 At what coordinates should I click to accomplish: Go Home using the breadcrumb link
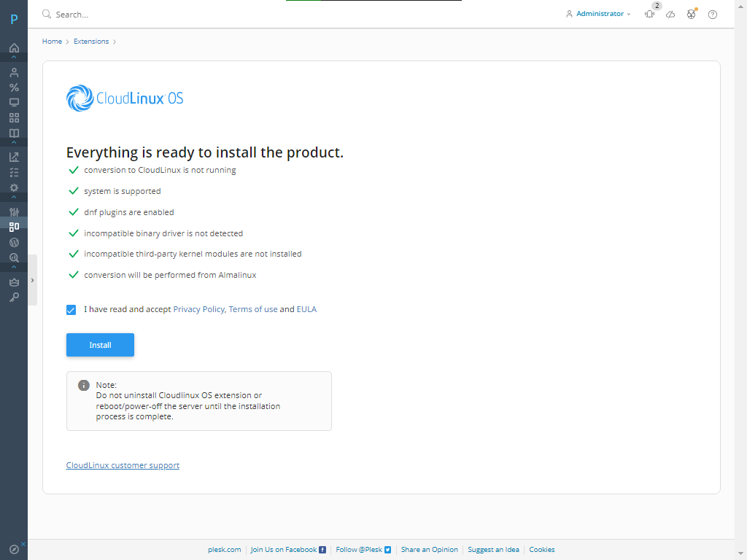click(x=52, y=42)
